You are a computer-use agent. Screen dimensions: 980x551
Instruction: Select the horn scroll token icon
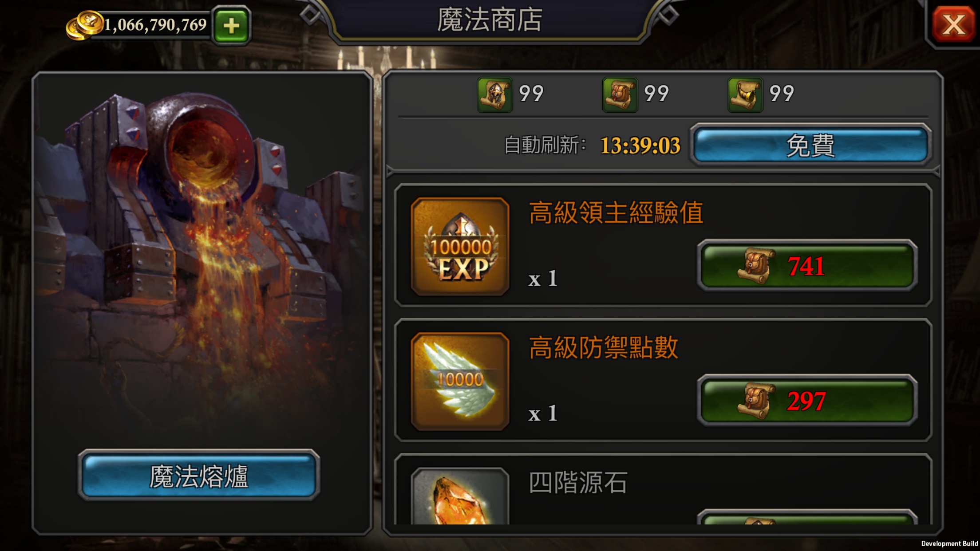coord(745,94)
